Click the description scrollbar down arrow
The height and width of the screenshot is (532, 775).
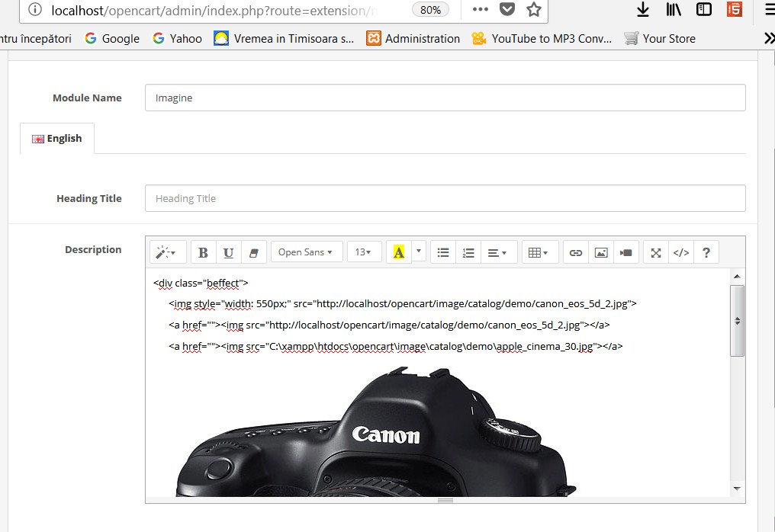(x=737, y=489)
